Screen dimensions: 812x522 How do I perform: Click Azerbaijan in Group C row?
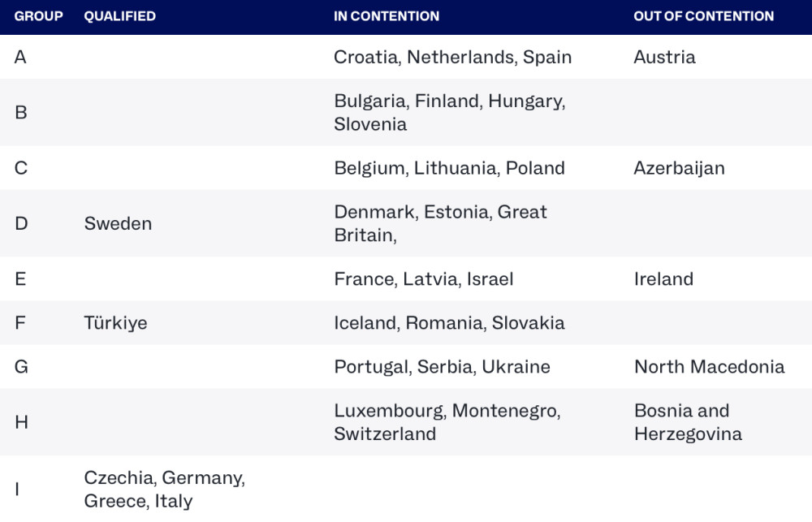click(679, 168)
